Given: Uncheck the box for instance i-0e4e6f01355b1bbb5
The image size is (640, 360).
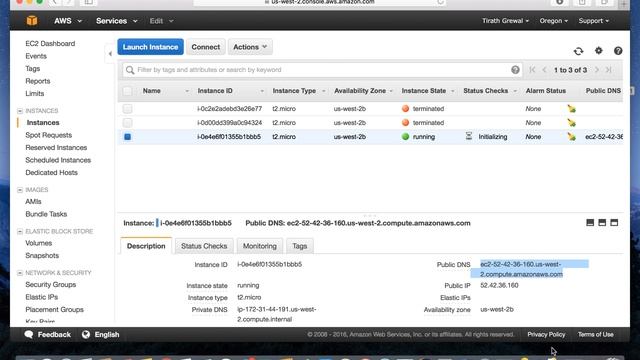Looking at the screenshot, I should (127, 137).
